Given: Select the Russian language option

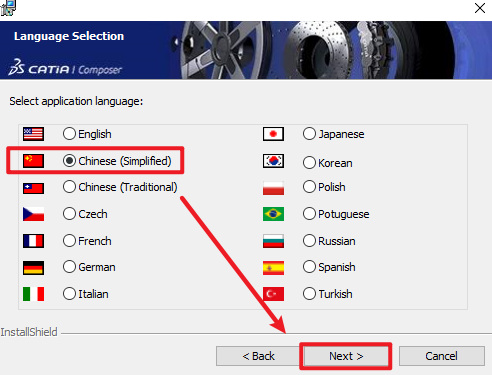Looking at the screenshot, I should tap(329, 241).
